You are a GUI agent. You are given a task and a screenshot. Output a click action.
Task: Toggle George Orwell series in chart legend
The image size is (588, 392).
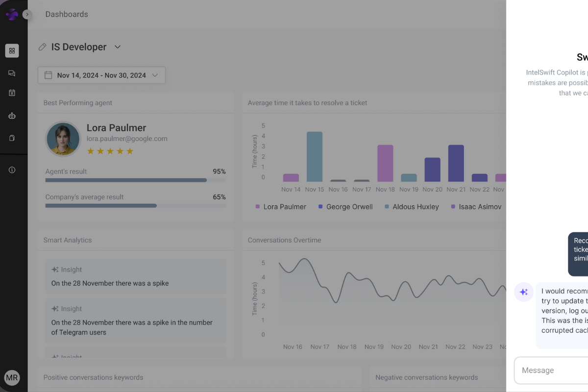(345, 207)
